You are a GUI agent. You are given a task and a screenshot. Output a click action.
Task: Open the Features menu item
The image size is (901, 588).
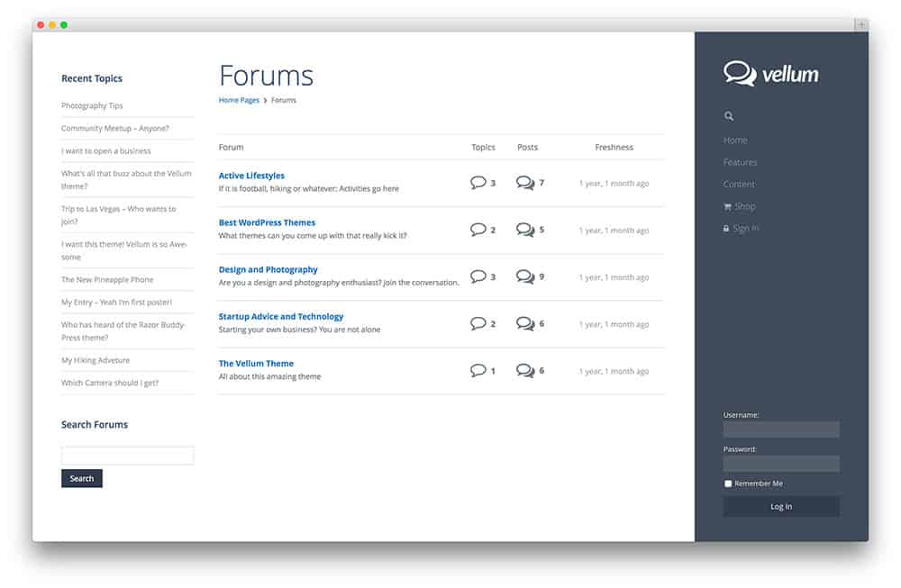coord(740,162)
